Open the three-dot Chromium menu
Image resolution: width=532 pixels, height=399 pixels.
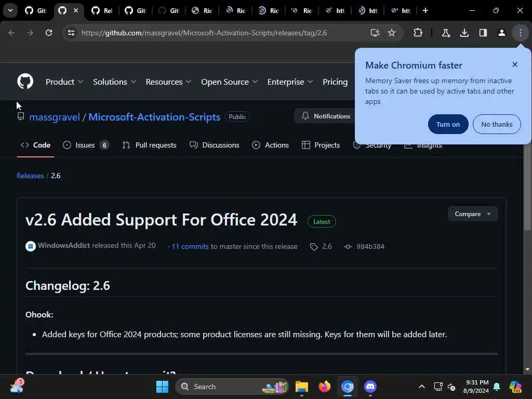click(520, 33)
